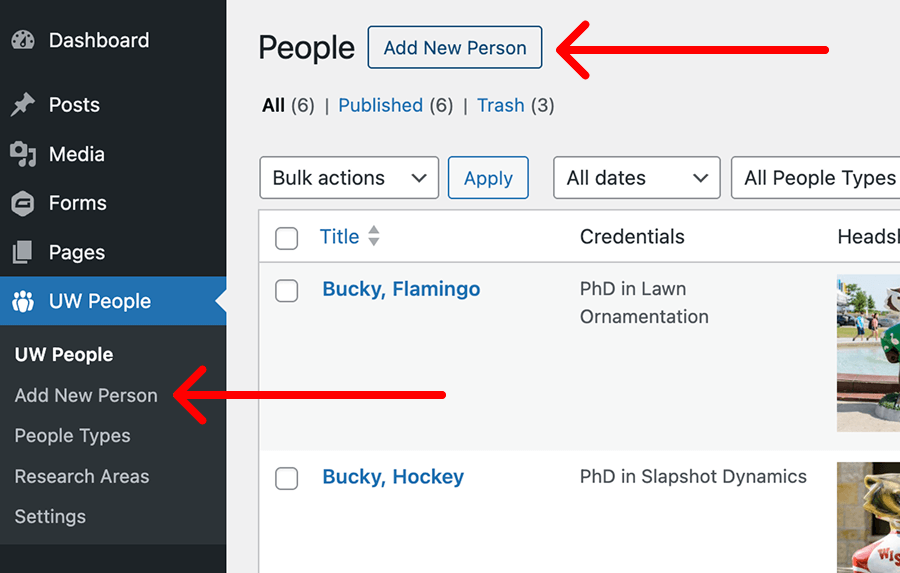The width and height of the screenshot is (900, 573).
Task: Open the Bulk actions dropdown
Action: (348, 178)
